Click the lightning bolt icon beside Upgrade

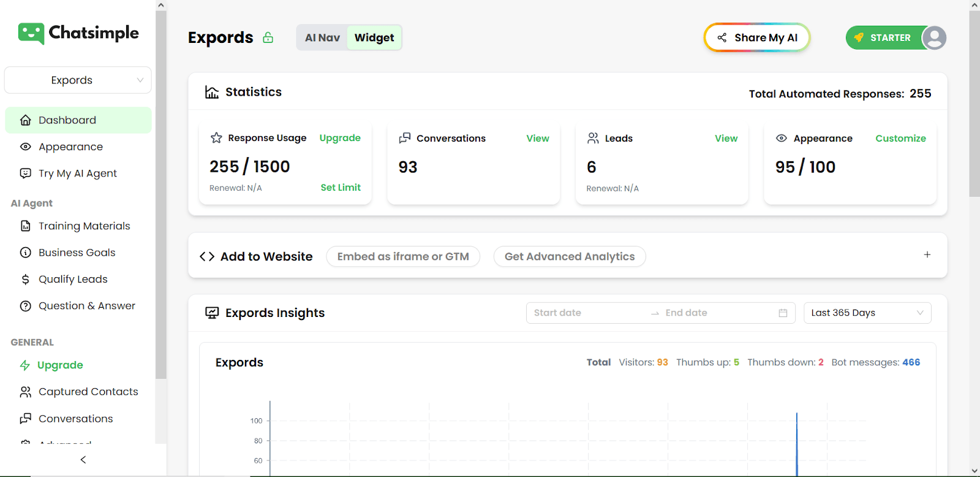point(25,365)
